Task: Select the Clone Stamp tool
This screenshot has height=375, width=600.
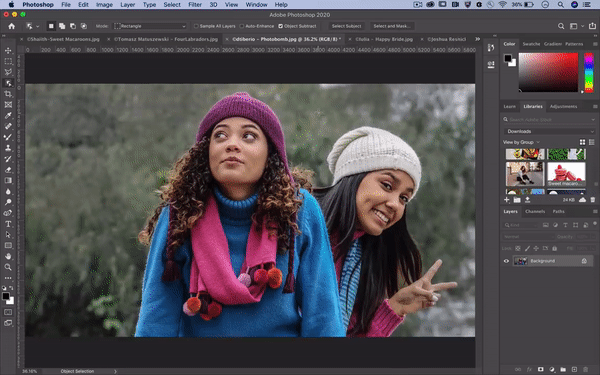Action: [x=8, y=148]
